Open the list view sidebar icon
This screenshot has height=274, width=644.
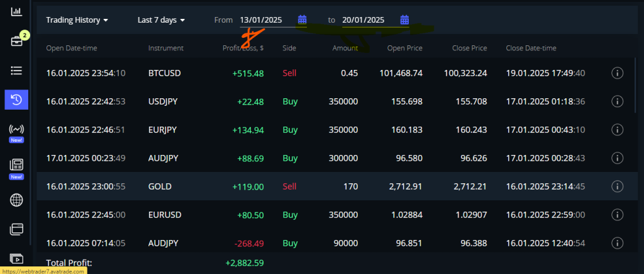pyautogui.click(x=16, y=71)
